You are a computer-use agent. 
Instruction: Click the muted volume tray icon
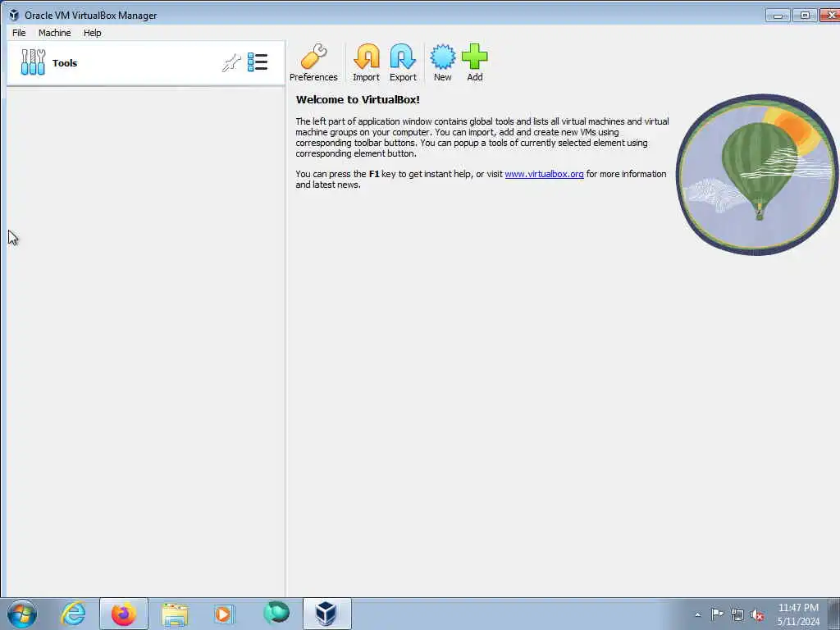coord(757,614)
